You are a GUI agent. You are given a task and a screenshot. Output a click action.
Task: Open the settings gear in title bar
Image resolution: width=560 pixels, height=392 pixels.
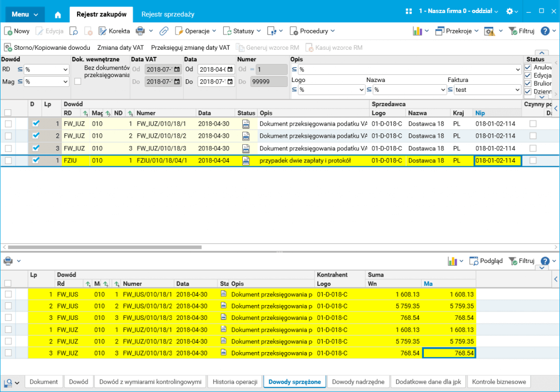coord(510,11)
